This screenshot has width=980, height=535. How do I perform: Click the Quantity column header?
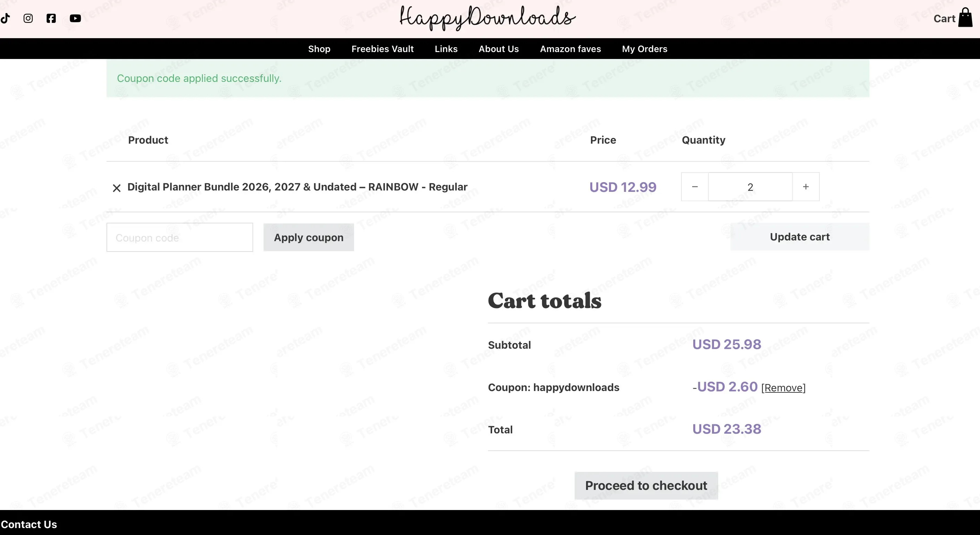[703, 140]
